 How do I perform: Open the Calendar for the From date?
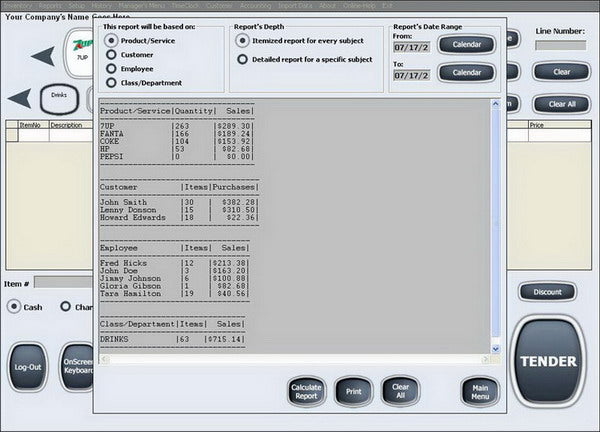[467, 44]
